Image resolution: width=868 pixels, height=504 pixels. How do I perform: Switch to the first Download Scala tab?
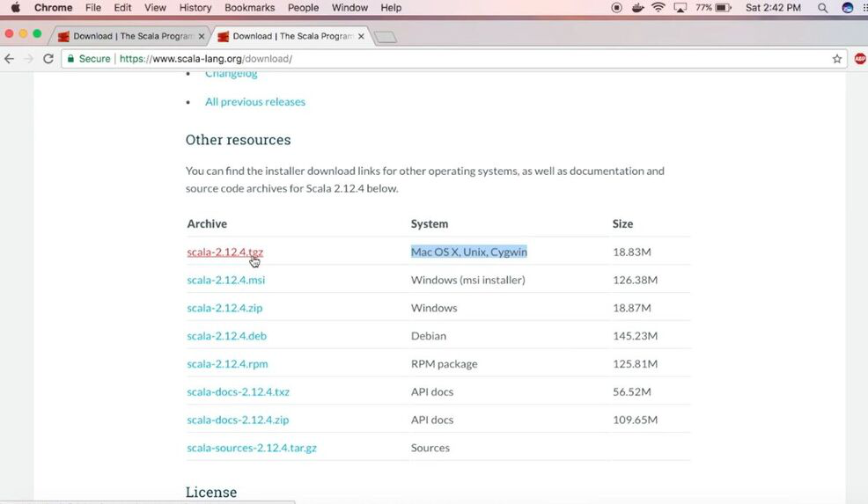tap(132, 36)
